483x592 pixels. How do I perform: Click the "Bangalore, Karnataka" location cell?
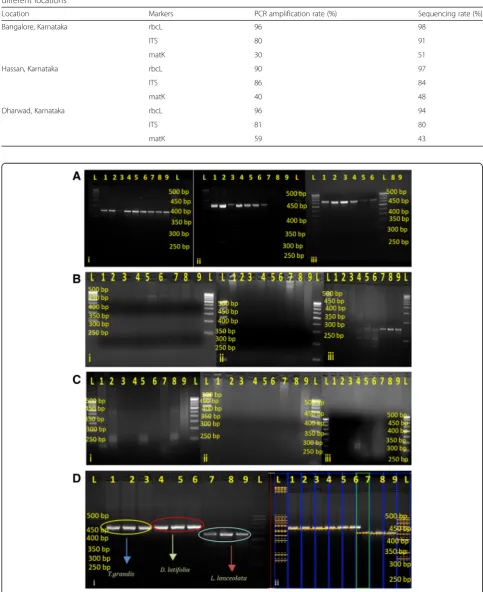click(34, 27)
